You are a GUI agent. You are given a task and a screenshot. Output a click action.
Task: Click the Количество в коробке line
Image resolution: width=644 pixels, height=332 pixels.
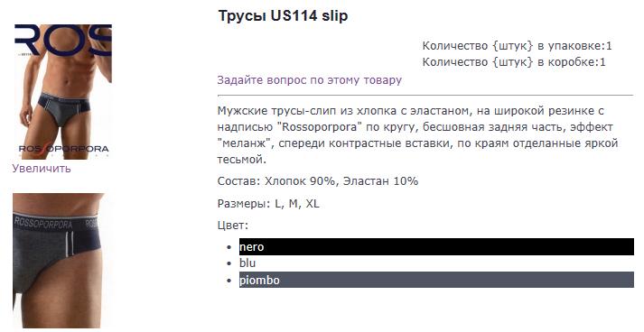coord(514,62)
